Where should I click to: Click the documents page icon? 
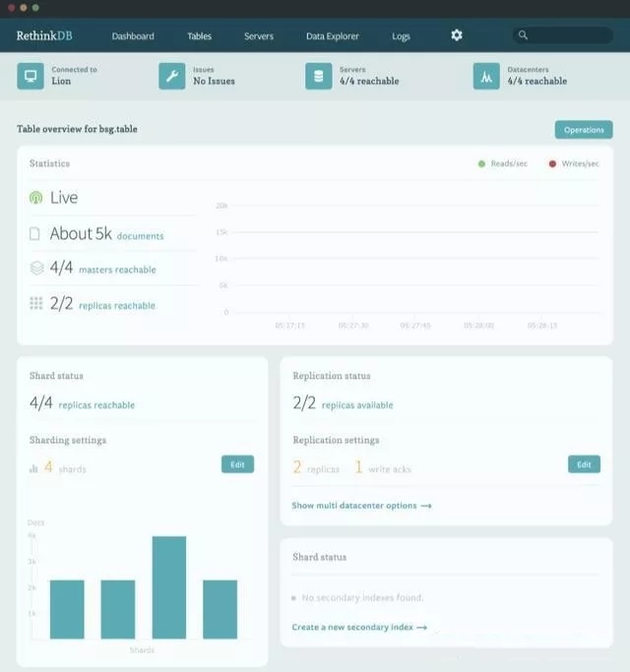(x=35, y=234)
